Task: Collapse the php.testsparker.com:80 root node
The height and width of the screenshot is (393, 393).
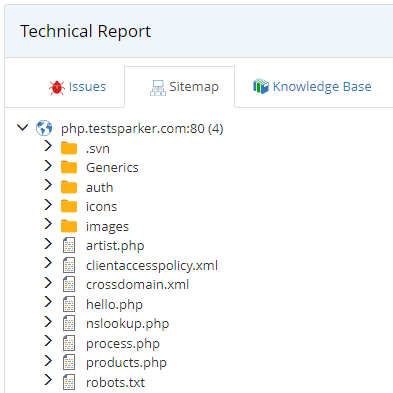Action: click(22, 127)
